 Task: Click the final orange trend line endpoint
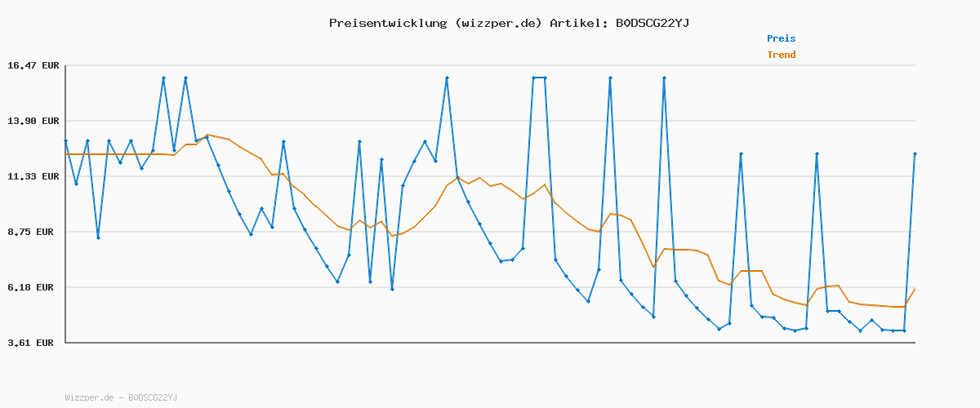915,289
